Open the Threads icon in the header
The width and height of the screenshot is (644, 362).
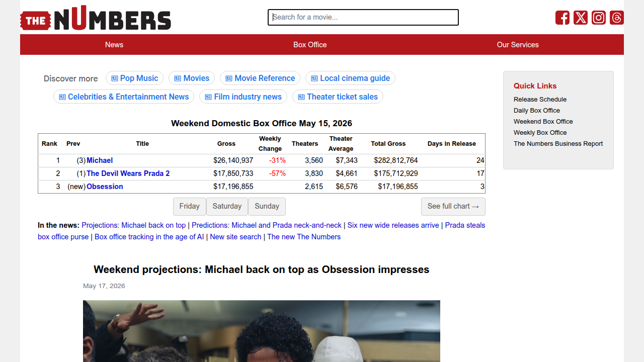pos(617,18)
